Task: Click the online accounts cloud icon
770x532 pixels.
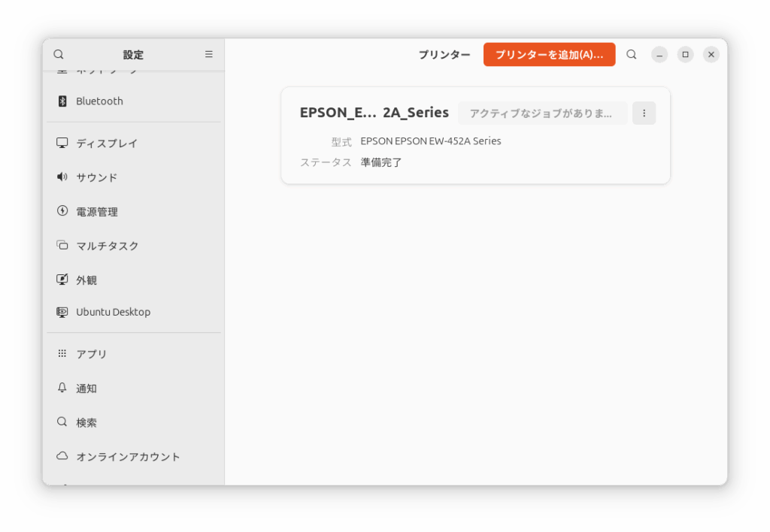Action: (x=62, y=456)
